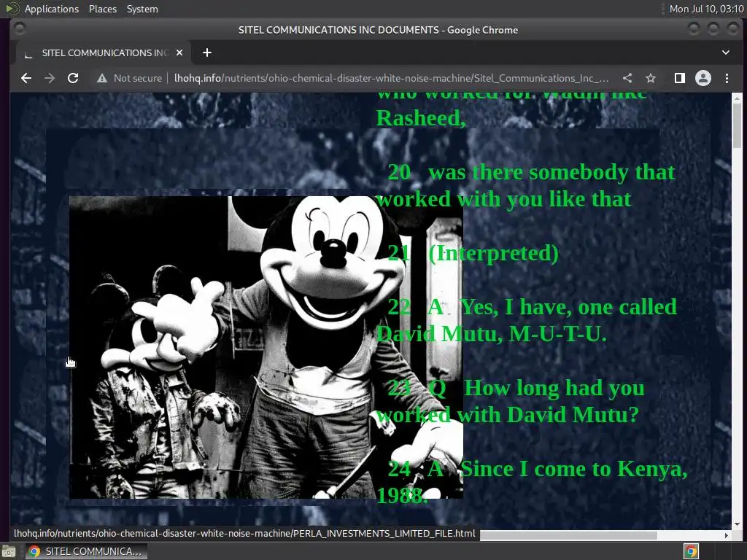The width and height of the screenshot is (747, 560).
Task: Click the text 'David Mutu, M-U-T-U.'
Action: point(491,334)
